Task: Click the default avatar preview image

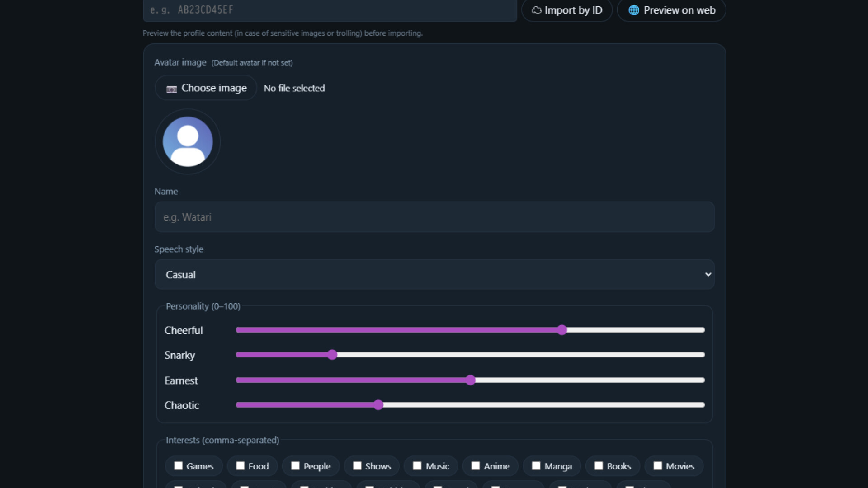Action: click(188, 141)
